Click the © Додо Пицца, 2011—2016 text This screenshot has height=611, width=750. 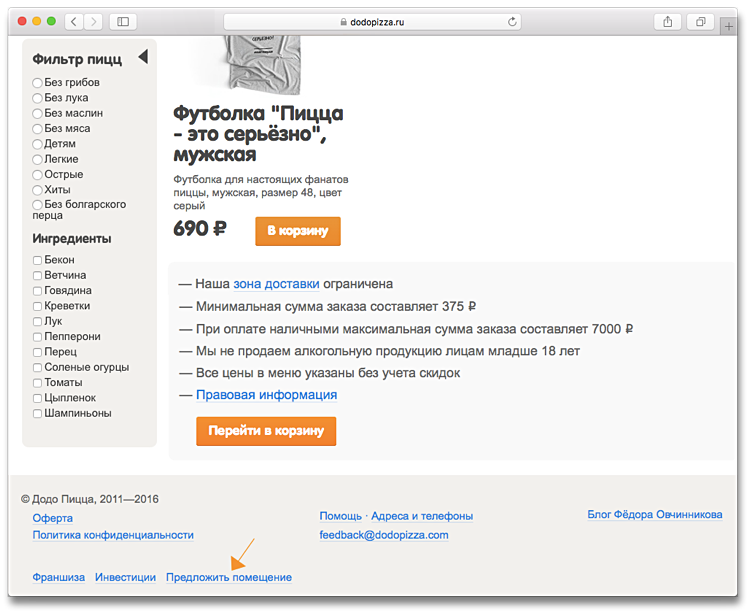click(90, 499)
